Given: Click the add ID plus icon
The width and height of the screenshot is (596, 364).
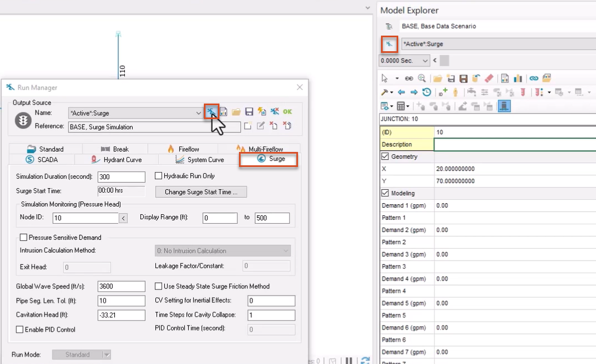Looking at the screenshot, I should click(x=443, y=92).
